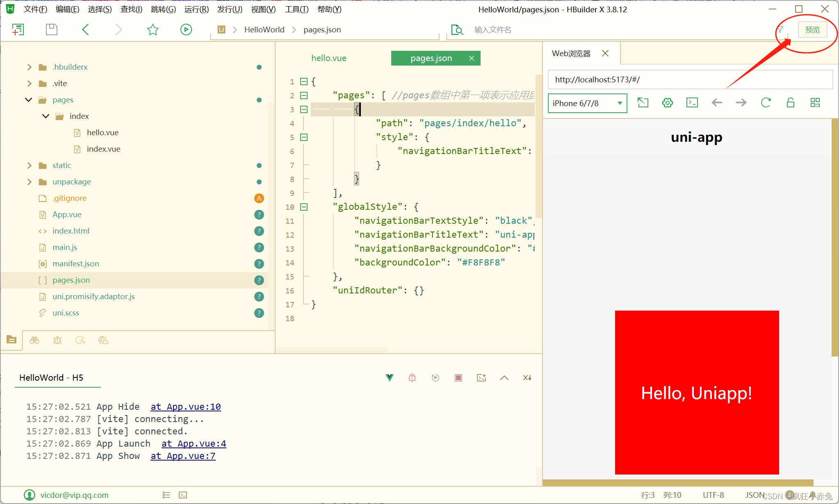Click the file search magnifier icon
Screen dimensions: 839x504
pos(457,30)
